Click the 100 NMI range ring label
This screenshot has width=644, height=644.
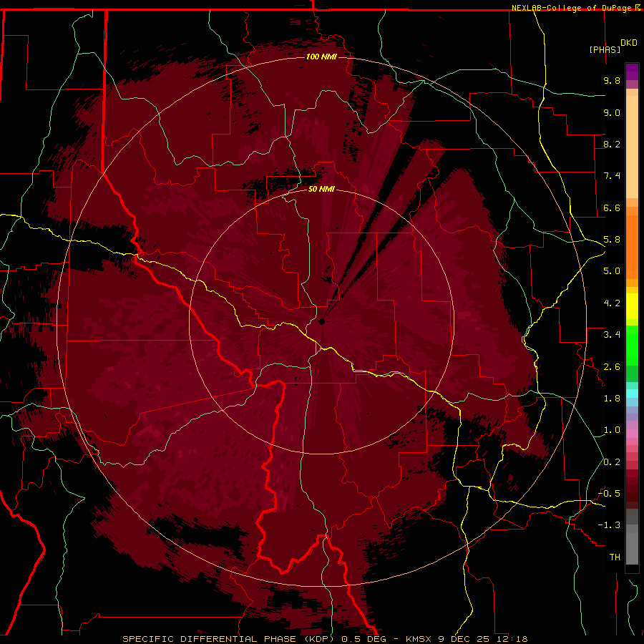[321, 57]
